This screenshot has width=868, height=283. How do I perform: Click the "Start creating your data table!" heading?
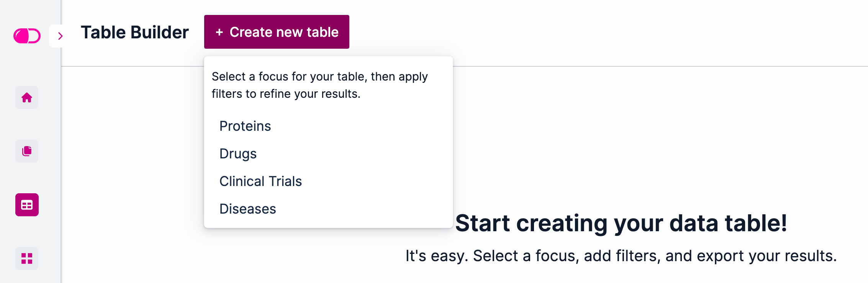621,223
